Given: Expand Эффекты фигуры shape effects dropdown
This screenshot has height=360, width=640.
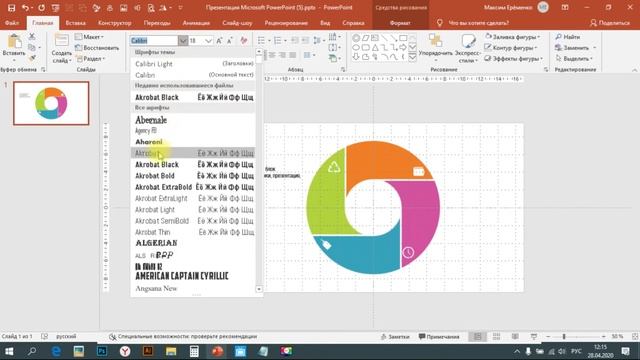Looking at the screenshot, I should coord(514,59).
